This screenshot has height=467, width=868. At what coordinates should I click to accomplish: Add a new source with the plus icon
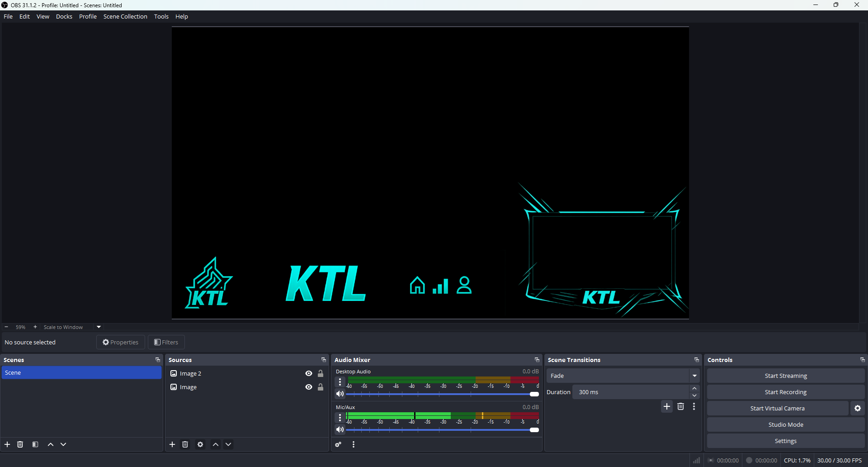(172, 444)
